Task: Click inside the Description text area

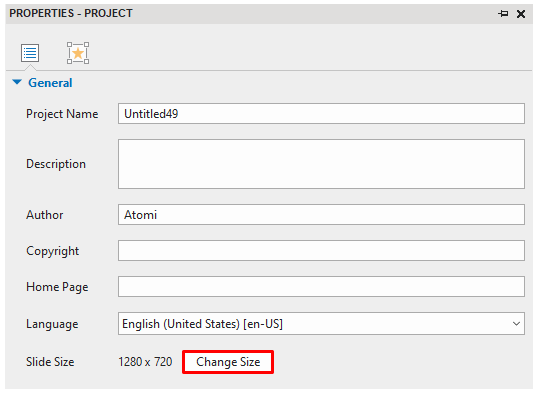Action: [x=321, y=164]
